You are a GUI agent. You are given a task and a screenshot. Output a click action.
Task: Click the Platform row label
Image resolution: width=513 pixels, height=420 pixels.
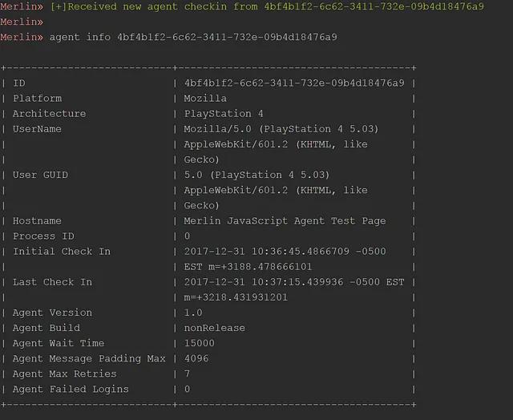pos(37,99)
